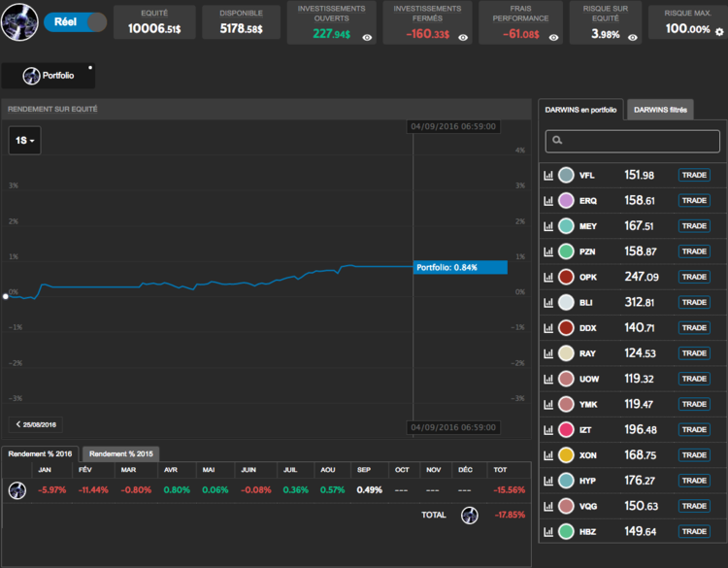
Task: Open the 1S timeframe dropdown
Action: point(25,141)
